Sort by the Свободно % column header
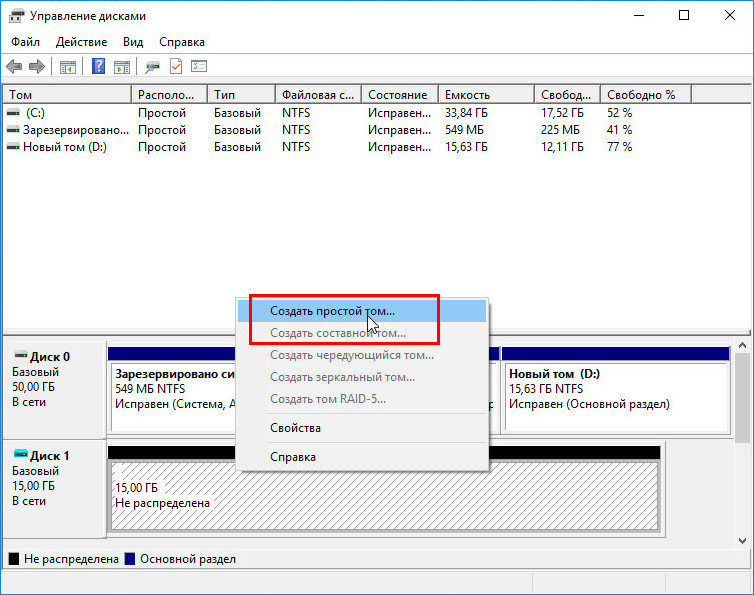 [x=646, y=95]
